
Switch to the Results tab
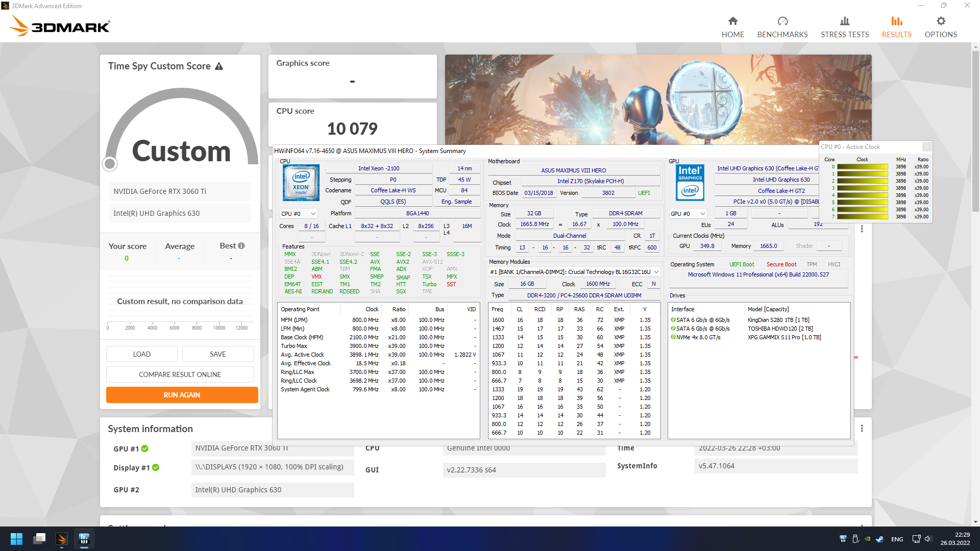(896, 27)
